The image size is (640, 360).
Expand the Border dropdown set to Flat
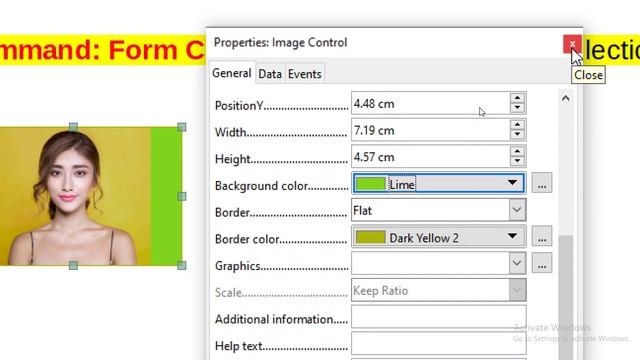[517, 210]
